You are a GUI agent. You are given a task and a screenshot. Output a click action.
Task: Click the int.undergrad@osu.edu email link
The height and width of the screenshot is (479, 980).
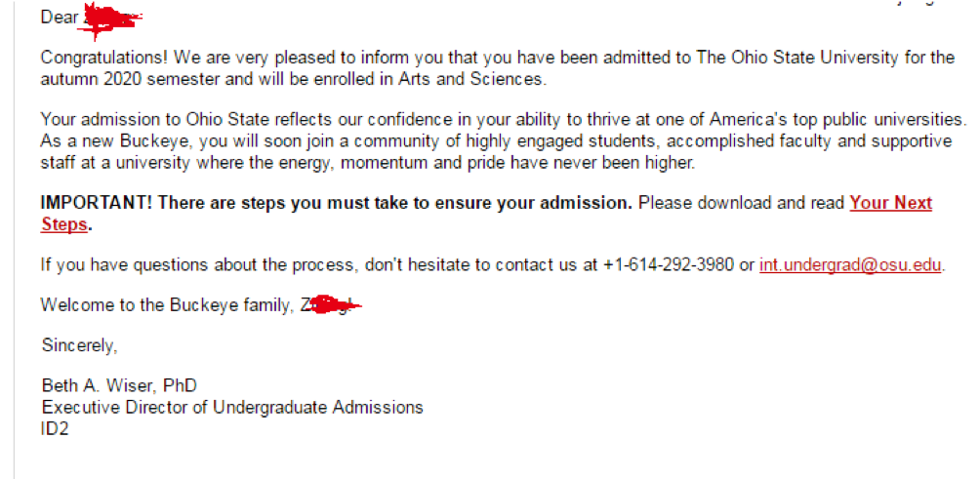(850, 264)
